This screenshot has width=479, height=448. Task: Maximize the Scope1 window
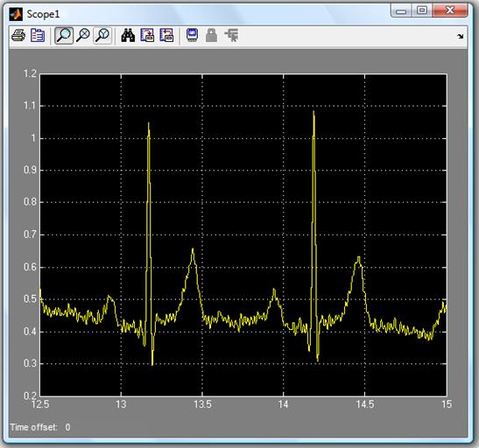(422, 10)
